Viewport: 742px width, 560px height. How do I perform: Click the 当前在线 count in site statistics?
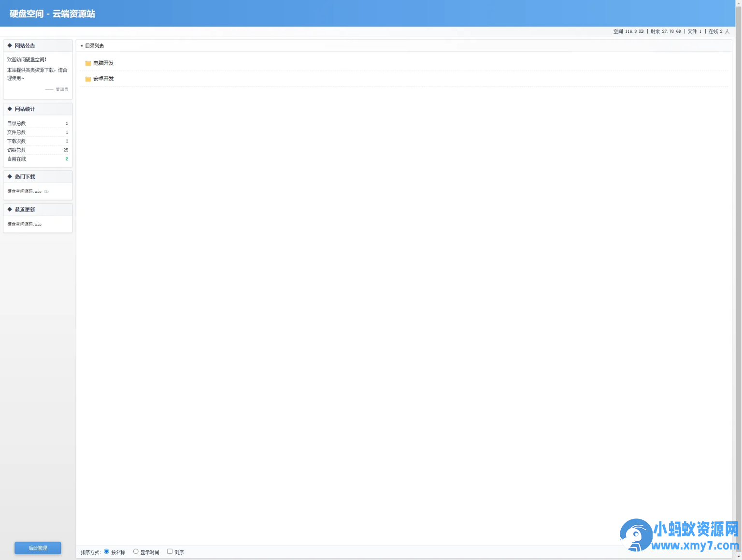tap(67, 159)
